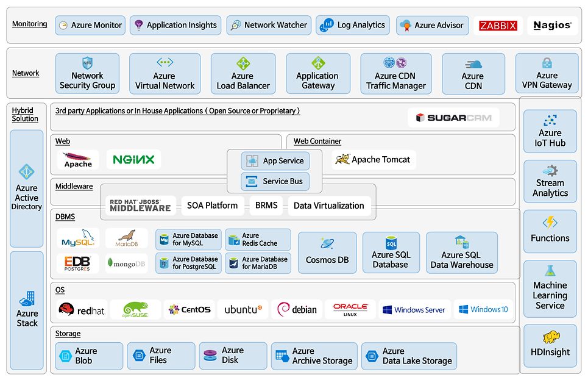Select the Oracle Linux logo
Screen dimensions: 588x380
pos(350,310)
